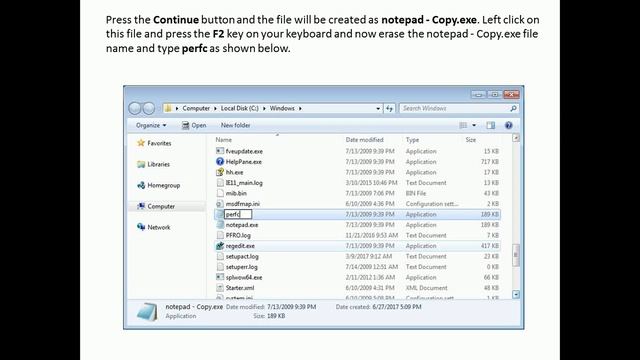Toggle the preview pane button

(491, 125)
